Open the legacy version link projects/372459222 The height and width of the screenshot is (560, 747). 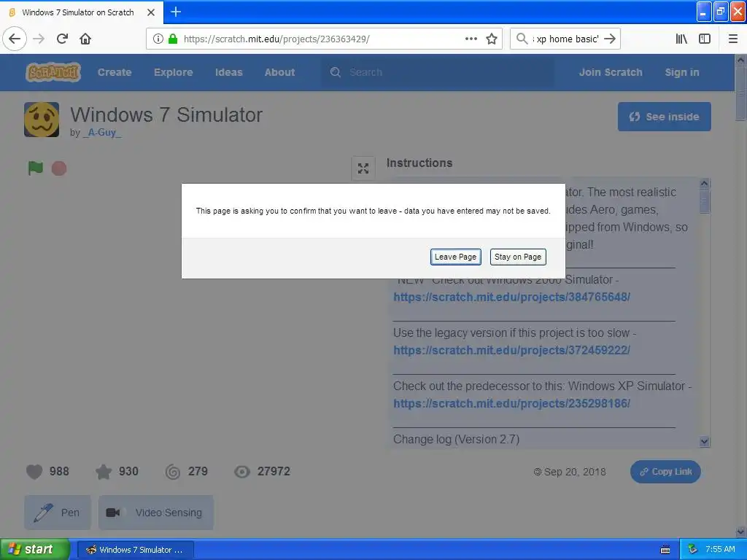click(511, 351)
